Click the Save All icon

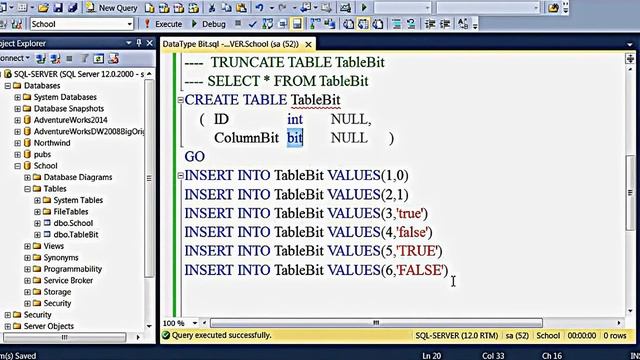click(72, 7)
